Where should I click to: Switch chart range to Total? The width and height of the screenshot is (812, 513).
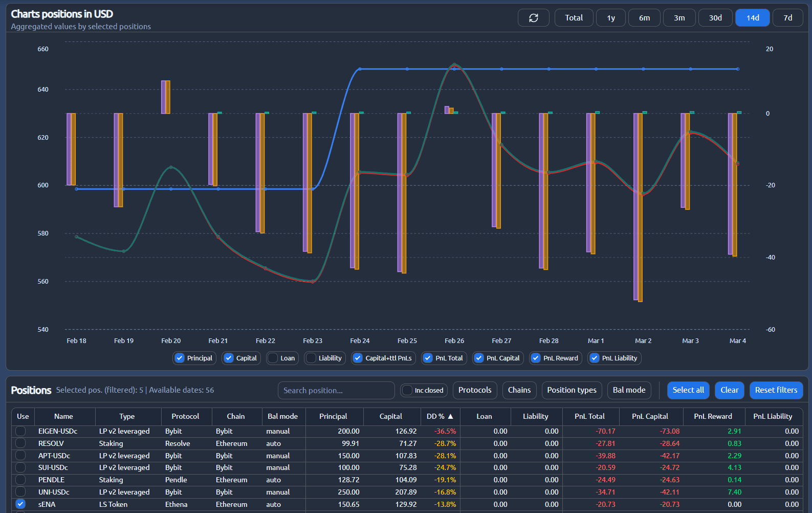point(574,18)
